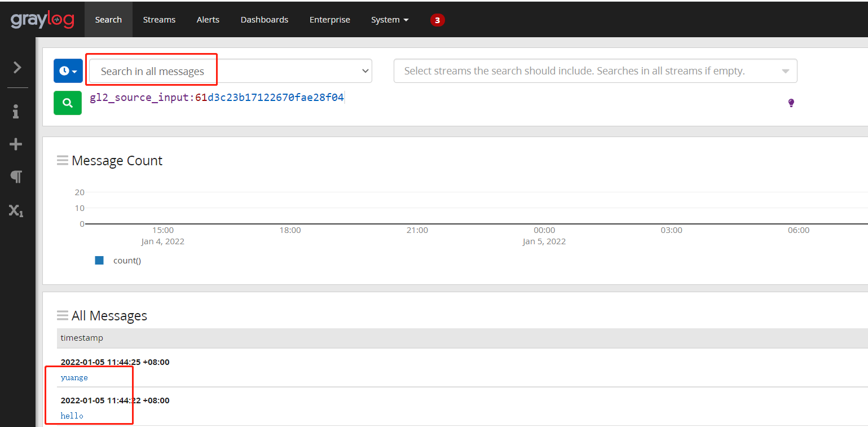Click the purple lightbulb query help icon
Screen dimensions: 868x427
click(791, 103)
